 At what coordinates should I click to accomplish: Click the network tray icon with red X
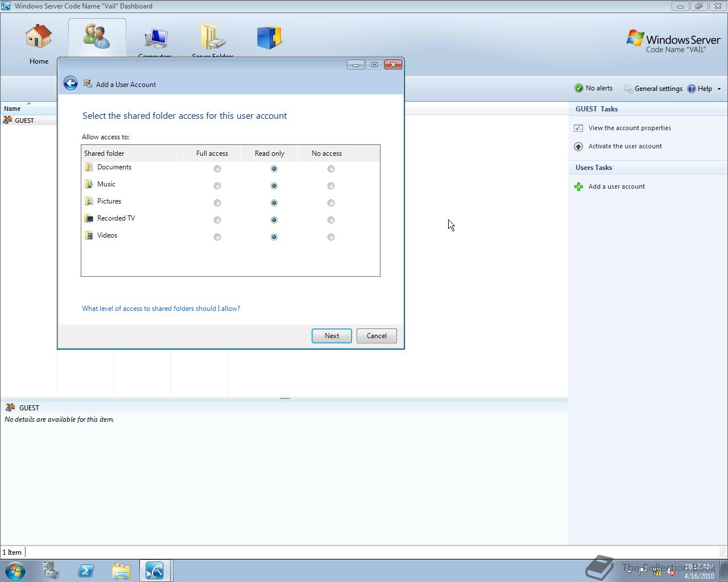coord(671,572)
